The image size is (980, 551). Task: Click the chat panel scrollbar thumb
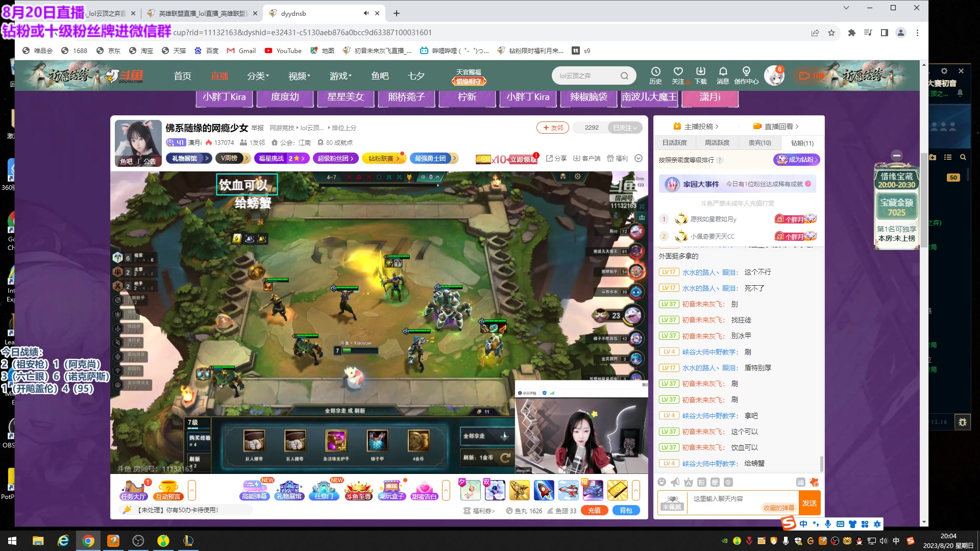click(821, 464)
